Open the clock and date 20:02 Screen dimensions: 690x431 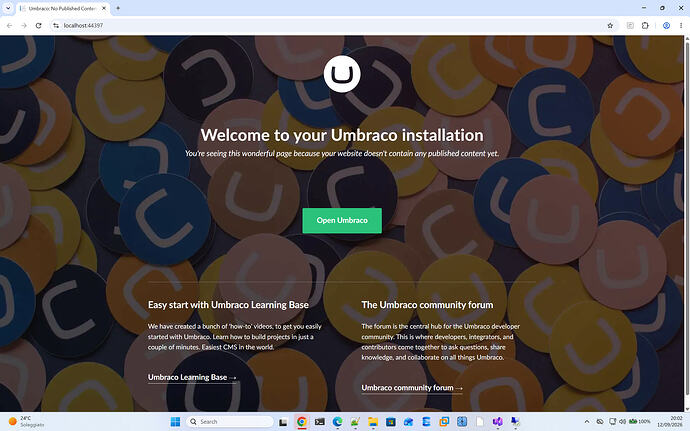[671, 421]
